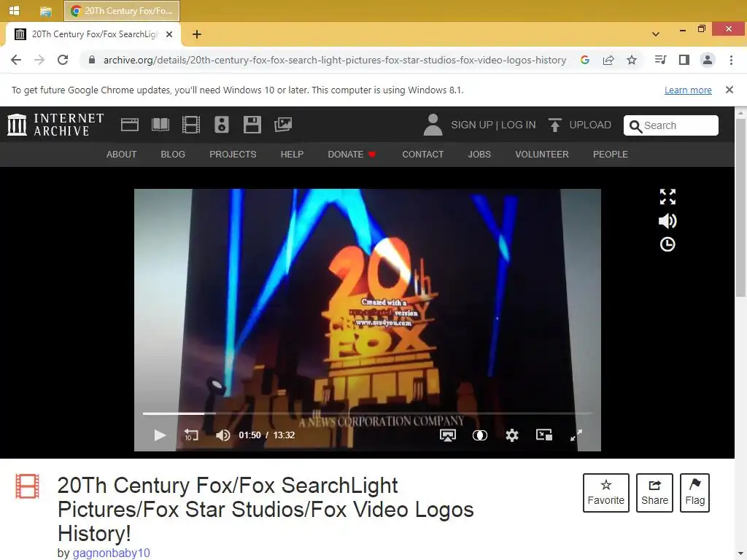Open the Images icon in the Archive nav bar
747x560 pixels.
coord(283,125)
